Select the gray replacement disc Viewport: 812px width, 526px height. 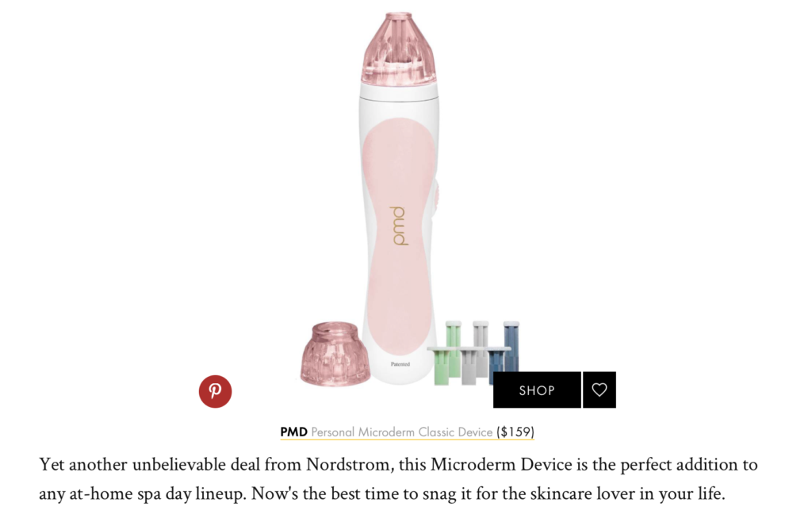tap(474, 354)
